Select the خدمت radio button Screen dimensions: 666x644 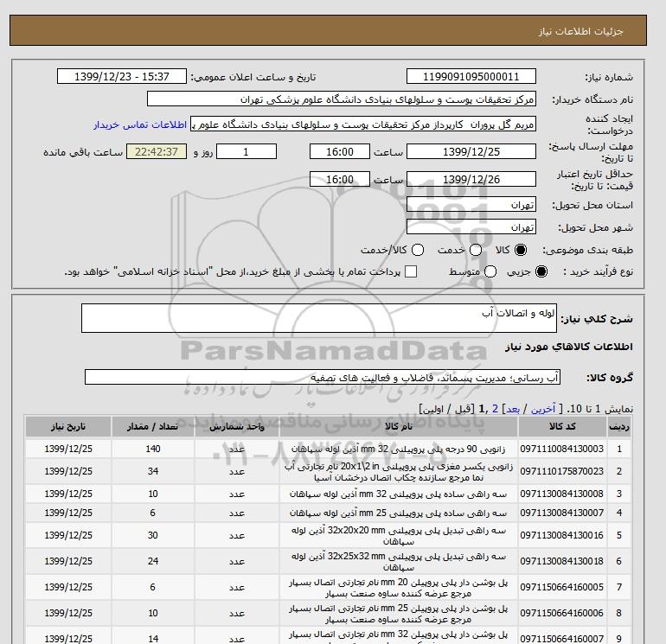click(x=476, y=250)
